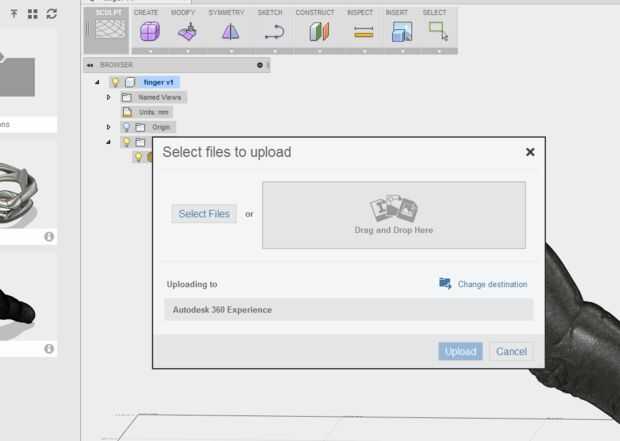Image resolution: width=620 pixels, height=441 pixels.
Task: Select the Inspect measure icon
Action: click(x=364, y=32)
